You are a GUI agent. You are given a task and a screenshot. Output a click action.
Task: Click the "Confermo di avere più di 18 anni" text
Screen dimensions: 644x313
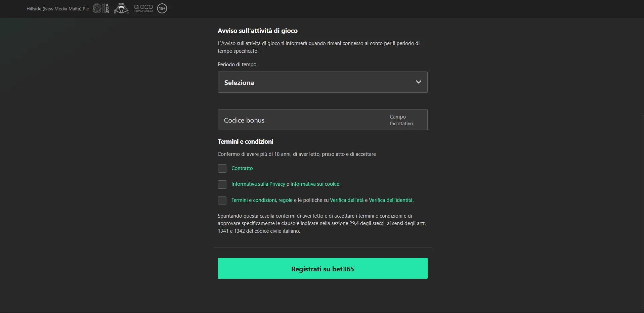297,154
